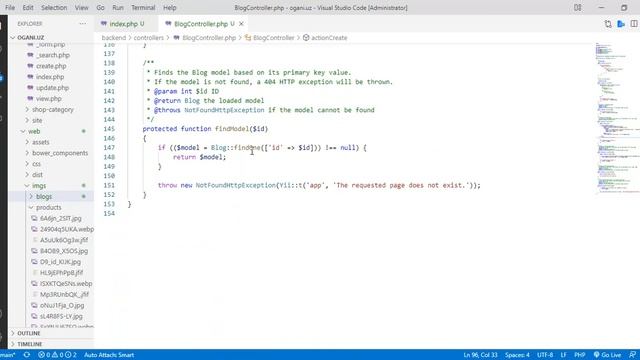Open the Help menu
Image resolution: width=640 pixels, height=360 pixels.
point(169,8)
